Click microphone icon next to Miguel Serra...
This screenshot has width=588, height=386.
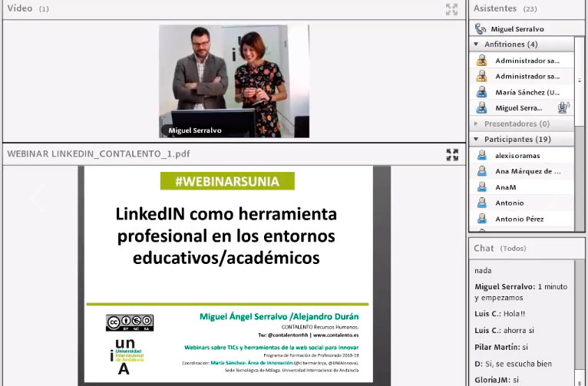click(x=563, y=107)
